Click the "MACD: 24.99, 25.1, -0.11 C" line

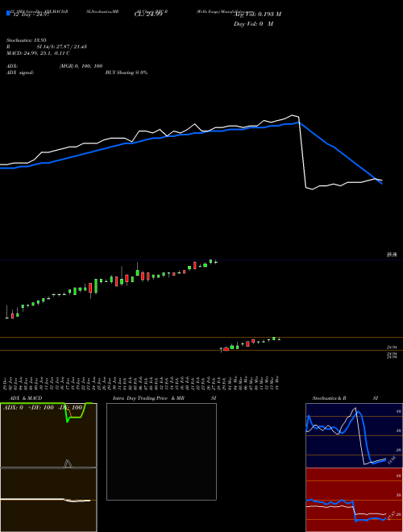[39, 53]
